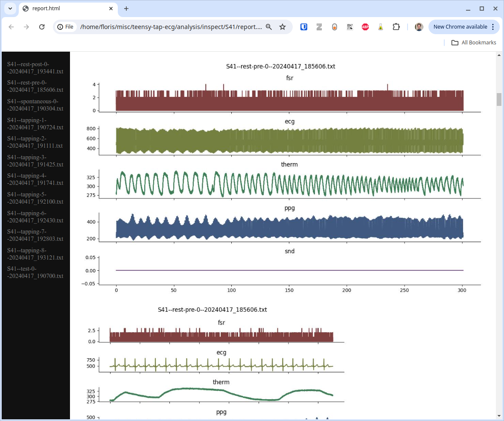The height and width of the screenshot is (421, 504).
Task: Open a new tab with plus button
Action: pos(126,9)
